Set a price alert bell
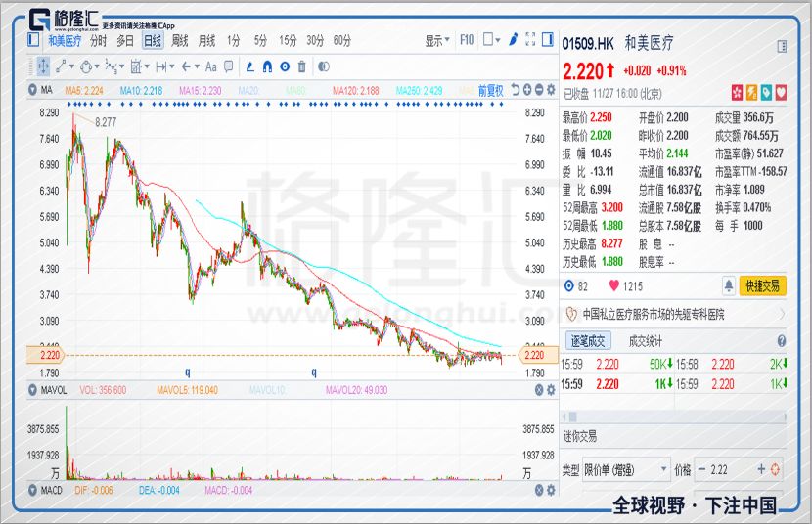This screenshot has height=524, width=812. (x=729, y=285)
